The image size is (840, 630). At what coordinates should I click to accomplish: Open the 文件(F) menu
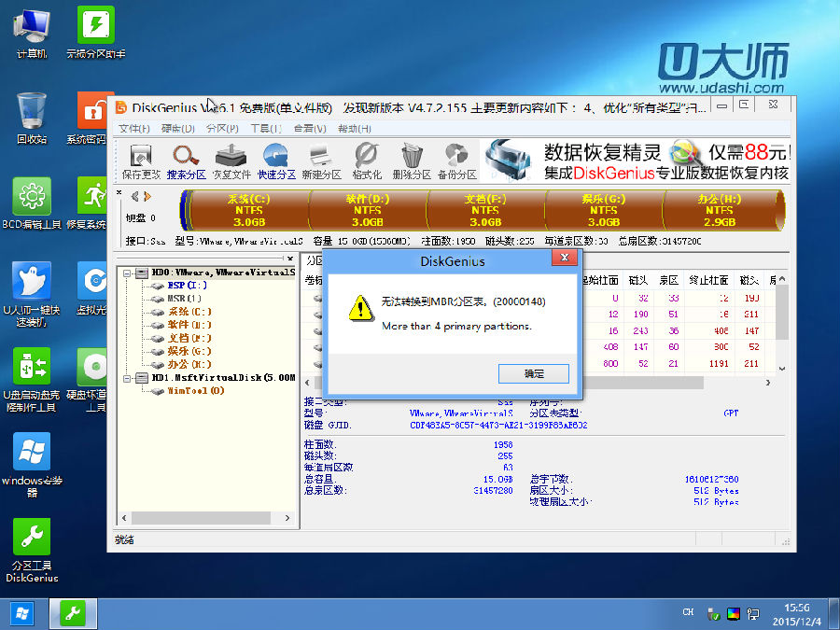pyautogui.click(x=133, y=129)
